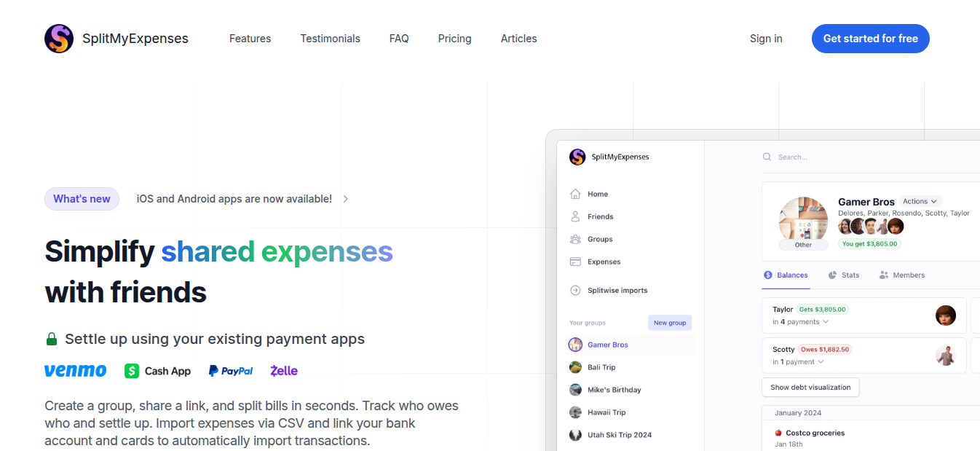
Task: Click the Stats pie chart icon
Action: coord(832,275)
